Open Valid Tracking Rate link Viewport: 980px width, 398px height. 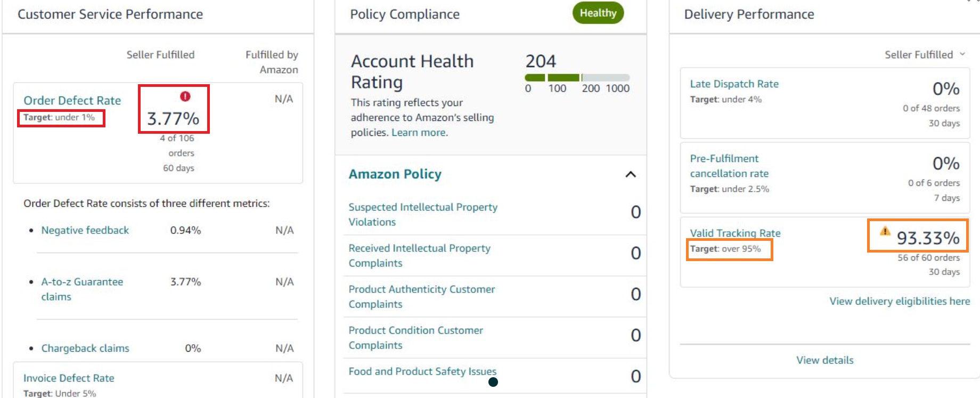click(735, 233)
